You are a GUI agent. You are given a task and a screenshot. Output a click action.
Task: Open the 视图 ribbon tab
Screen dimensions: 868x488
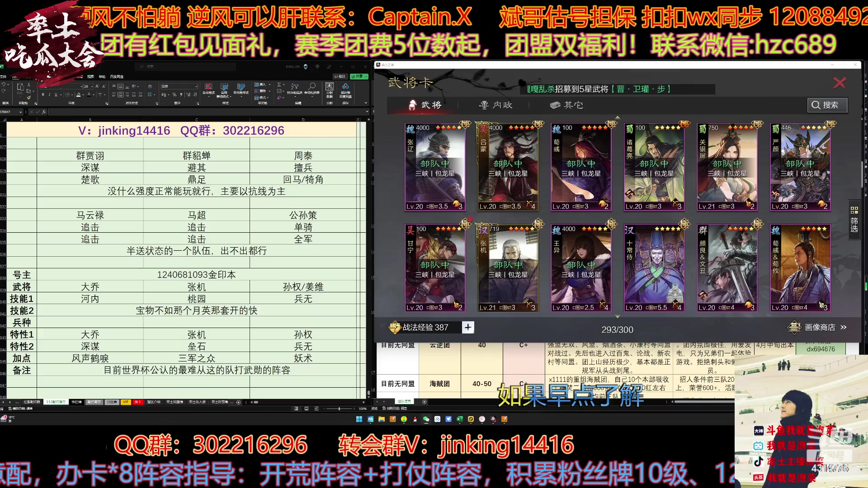pos(90,76)
